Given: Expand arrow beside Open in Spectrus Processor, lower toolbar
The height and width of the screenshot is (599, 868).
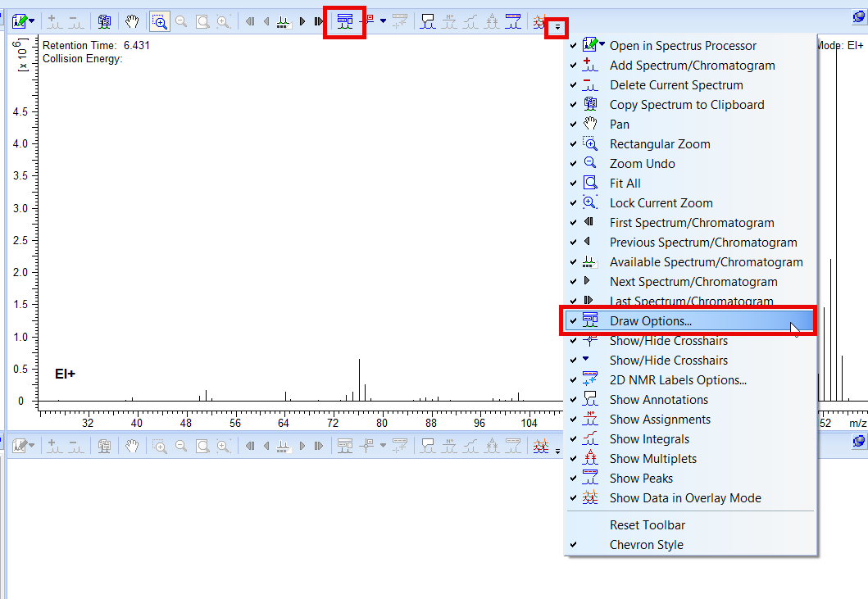Looking at the screenshot, I should pyautogui.click(x=31, y=446).
